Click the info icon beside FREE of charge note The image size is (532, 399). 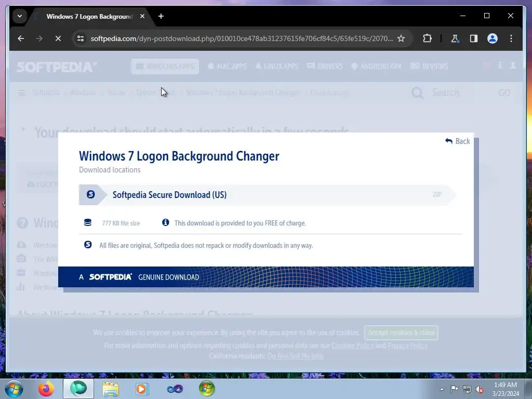(166, 222)
